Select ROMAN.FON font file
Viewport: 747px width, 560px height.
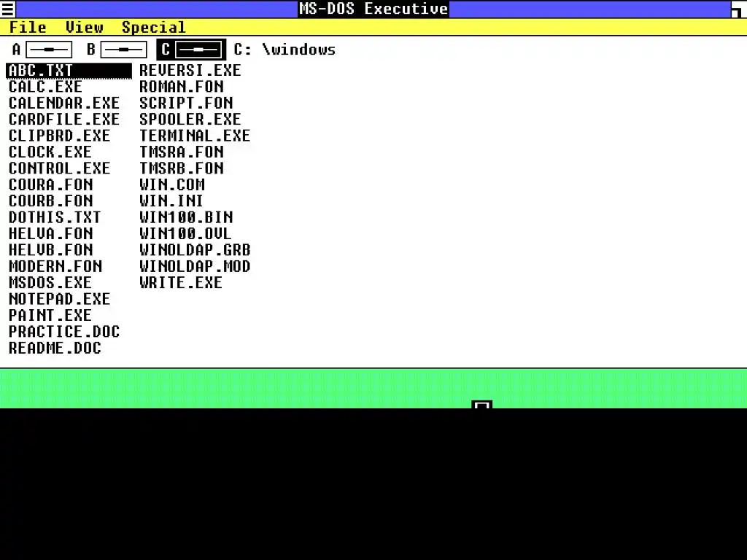coord(181,87)
